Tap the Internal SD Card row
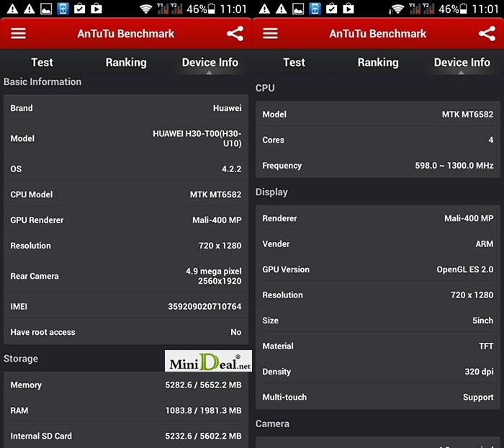Viewport: 504px width, 448px height. pyautogui.click(x=126, y=436)
